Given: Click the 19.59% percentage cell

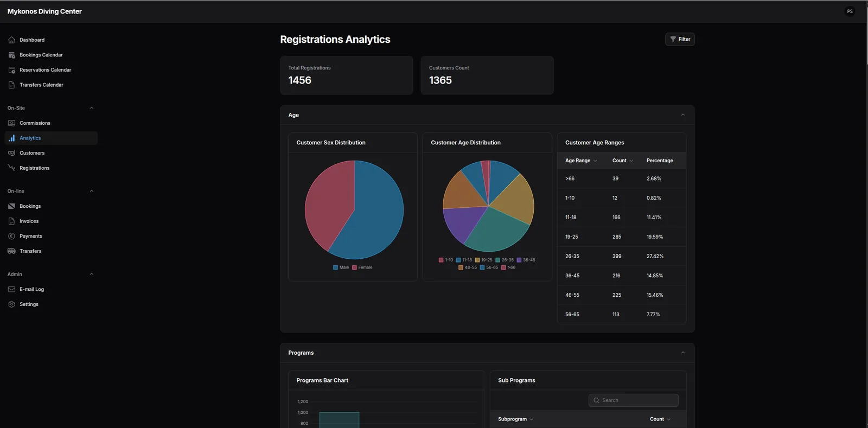Looking at the screenshot, I should point(655,237).
